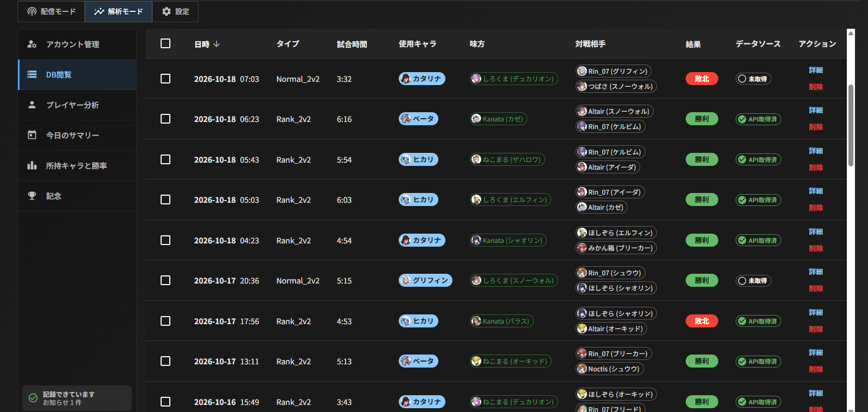This screenshot has height=412, width=868.
Task: Click the 敗北 result badge on the 07:03 row
Action: pyautogui.click(x=702, y=79)
